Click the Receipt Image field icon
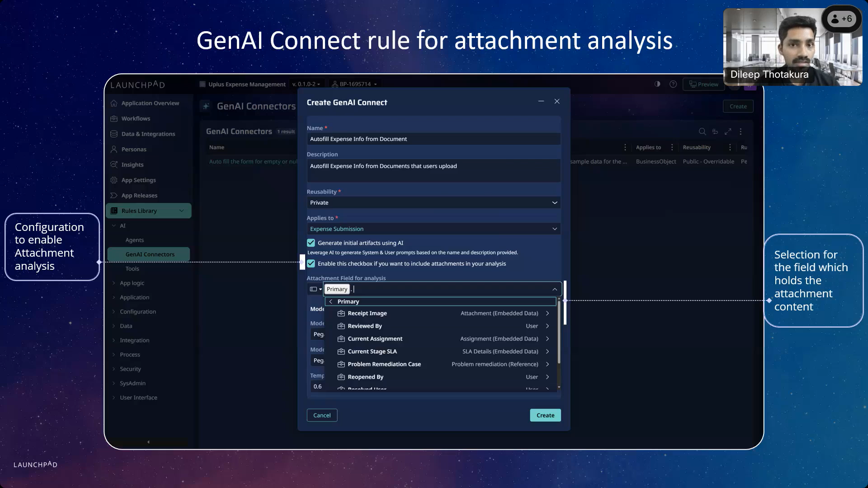868x488 pixels. pos(341,313)
